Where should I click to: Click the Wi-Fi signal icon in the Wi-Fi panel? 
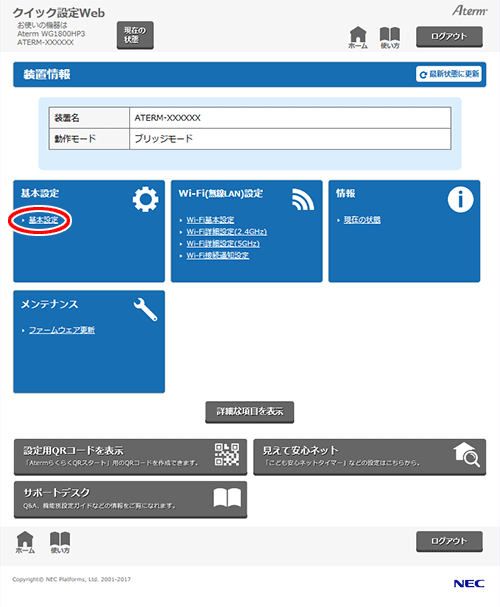coord(303,199)
